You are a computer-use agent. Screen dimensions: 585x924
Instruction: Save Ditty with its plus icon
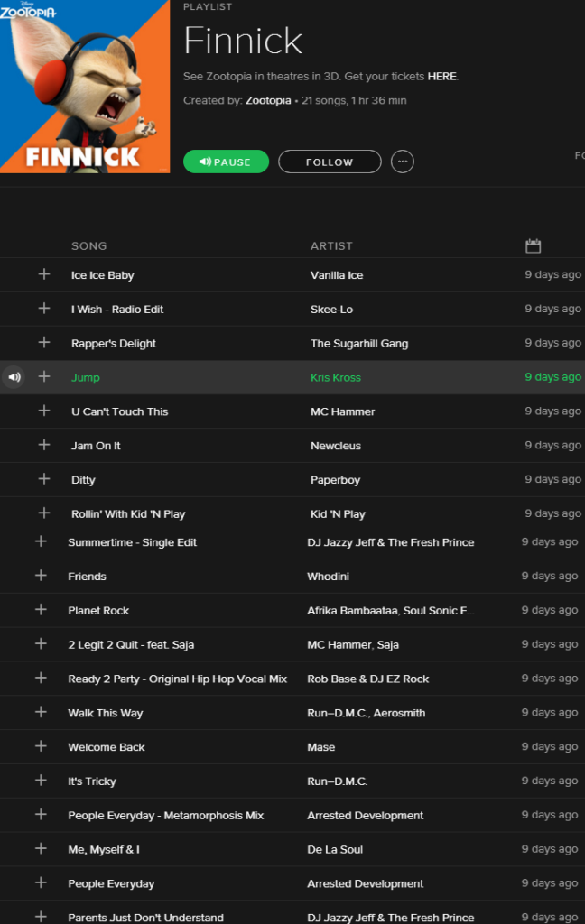point(44,479)
